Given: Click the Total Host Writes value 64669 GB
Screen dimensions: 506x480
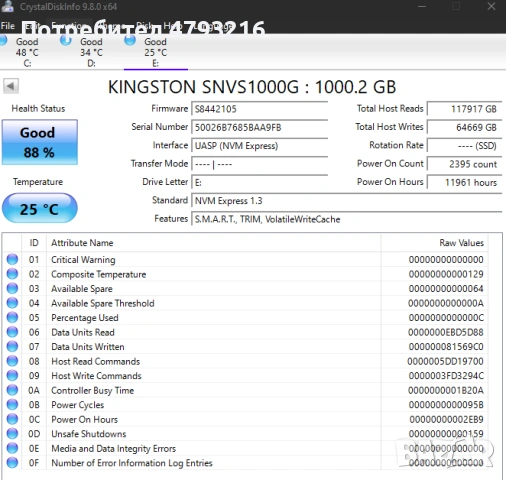Looking at the screenshot, I should [x=465, y=127].
